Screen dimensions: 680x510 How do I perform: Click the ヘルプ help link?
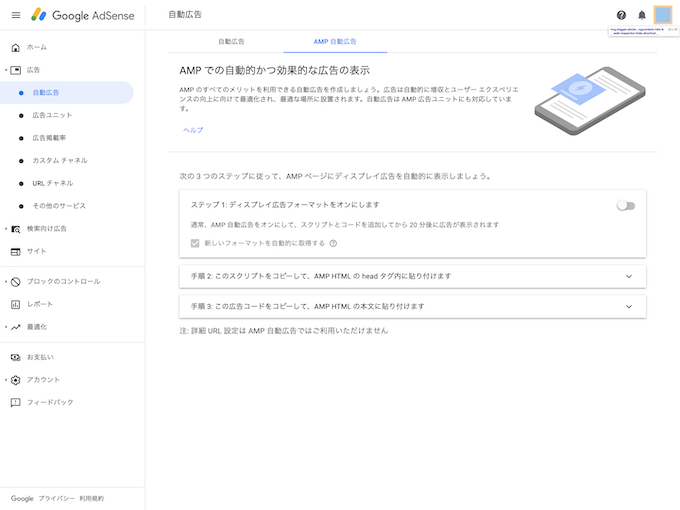pyautogui.click(x=193, y=130)
